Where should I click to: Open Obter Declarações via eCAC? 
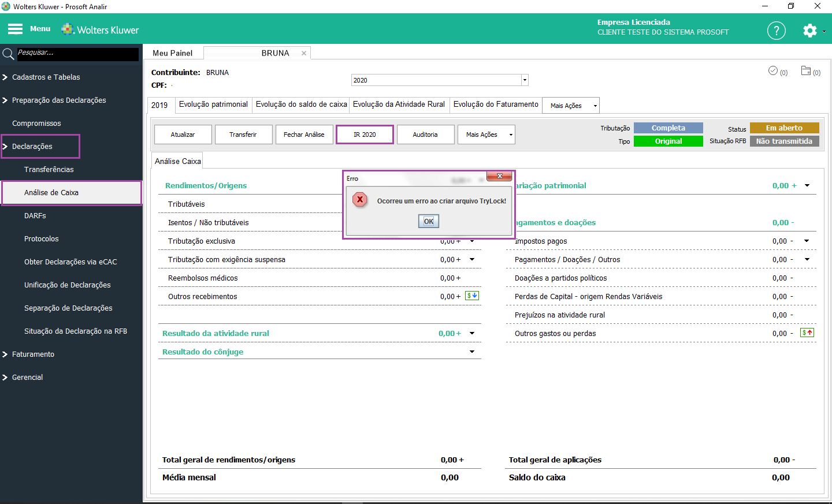click(x=70, y=262)
